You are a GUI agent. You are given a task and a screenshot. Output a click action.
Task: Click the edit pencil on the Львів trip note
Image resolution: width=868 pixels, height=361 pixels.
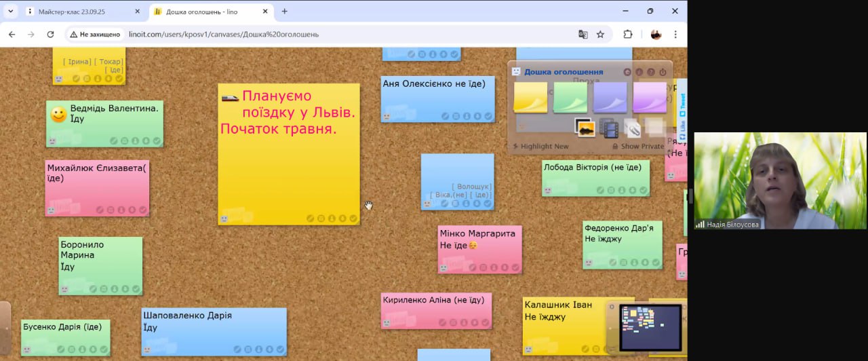coord(310,218)
